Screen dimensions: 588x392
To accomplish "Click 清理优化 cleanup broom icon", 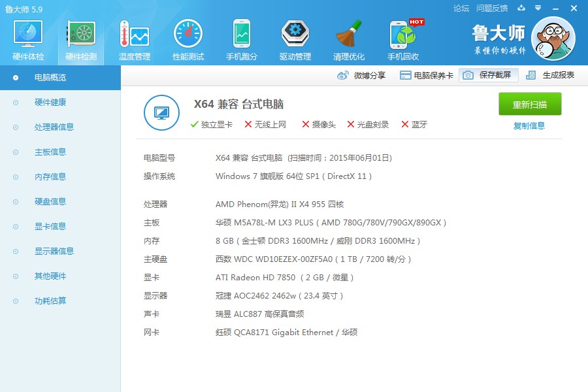I will click(x=349, y=34).
